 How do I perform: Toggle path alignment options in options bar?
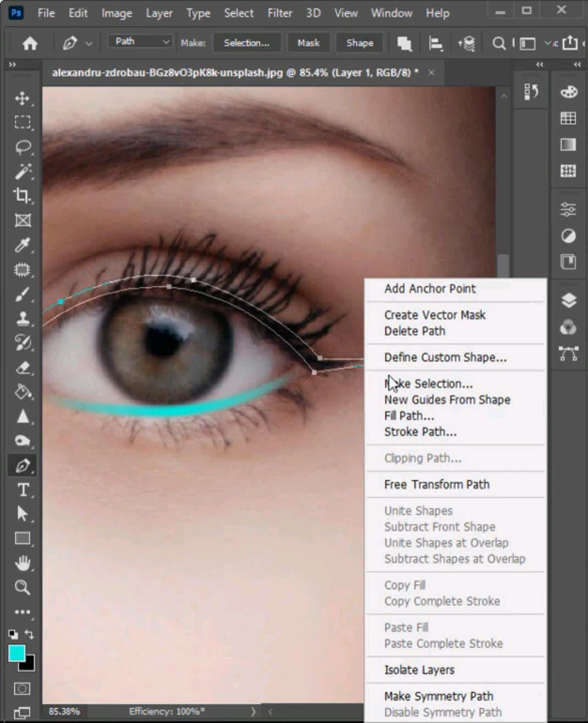[435, 42]
